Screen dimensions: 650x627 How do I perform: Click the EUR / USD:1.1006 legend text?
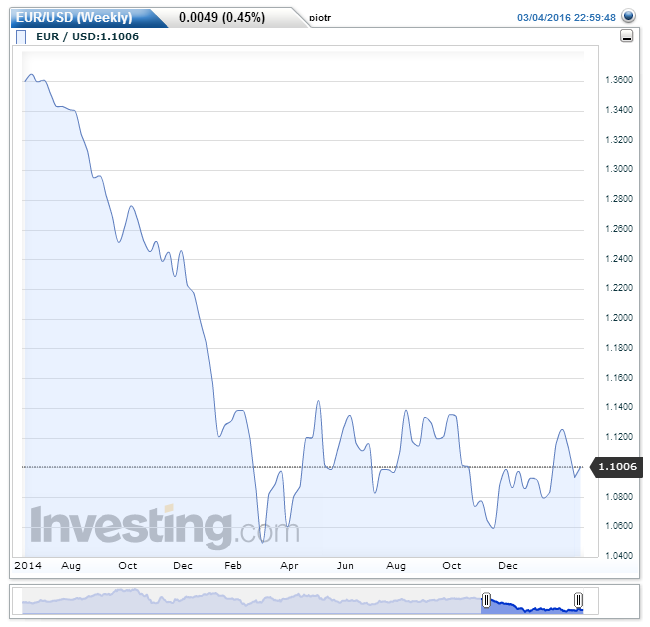87,36
